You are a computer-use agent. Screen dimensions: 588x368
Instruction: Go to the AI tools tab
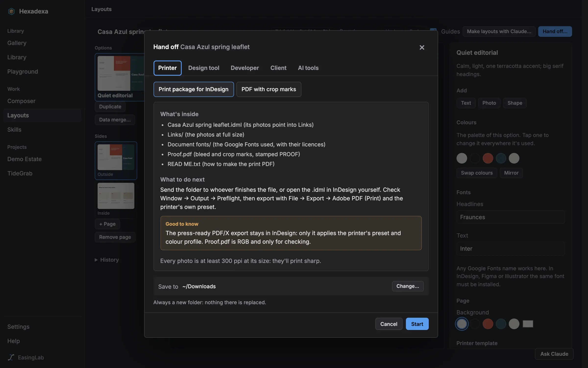pyautogui.click(x=308, y=68)
